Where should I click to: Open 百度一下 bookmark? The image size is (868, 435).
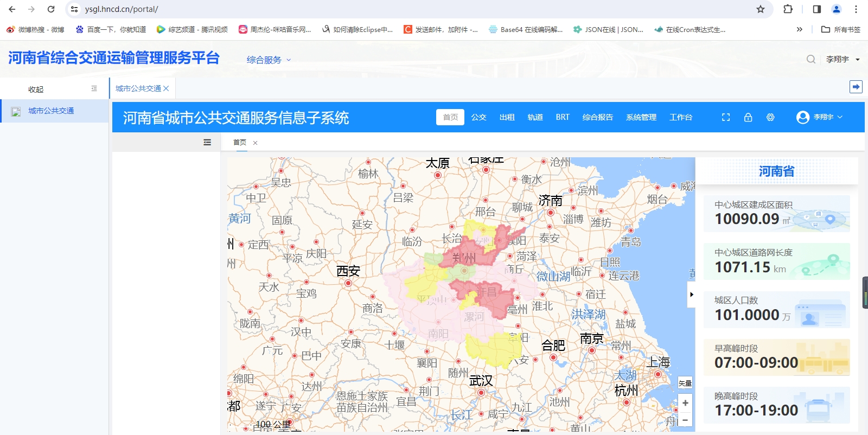[x=111, y=30]
